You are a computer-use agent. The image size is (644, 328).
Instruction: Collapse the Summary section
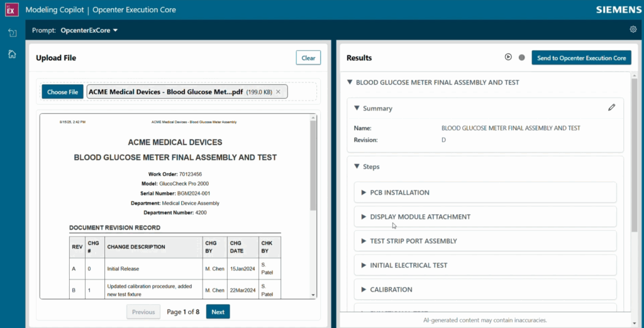click(x=357, y=108)
